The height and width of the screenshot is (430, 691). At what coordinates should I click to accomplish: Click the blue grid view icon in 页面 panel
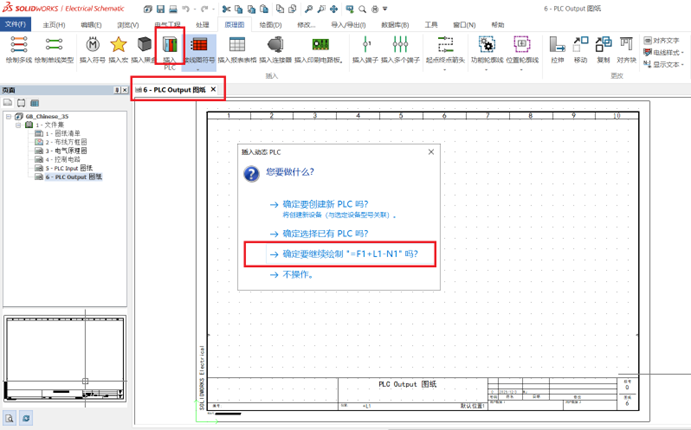(x=34, y=103)
